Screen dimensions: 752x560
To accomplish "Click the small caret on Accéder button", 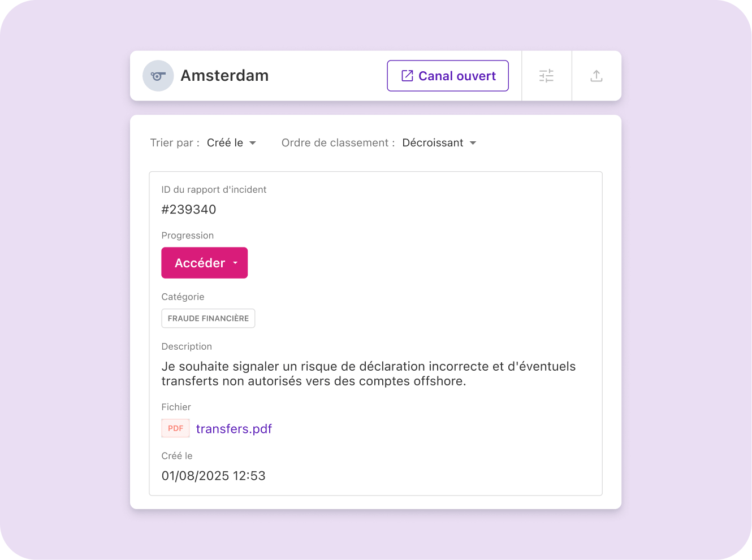I will [235, 263].
